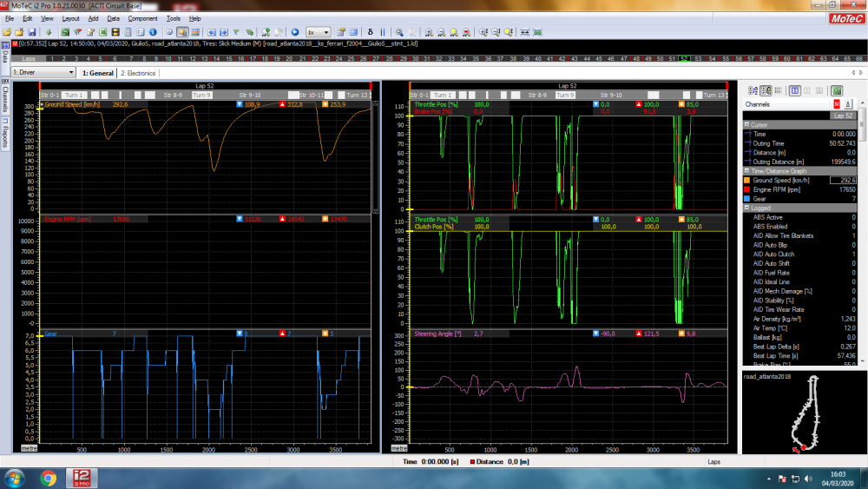Open the File menu
Screen dimensions: 868x489
tap(10, 18)
